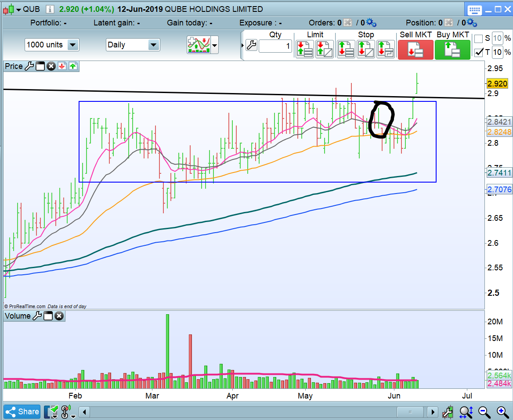
Task: Click the pink 2,484k volume average label
Action: (499, 384)
